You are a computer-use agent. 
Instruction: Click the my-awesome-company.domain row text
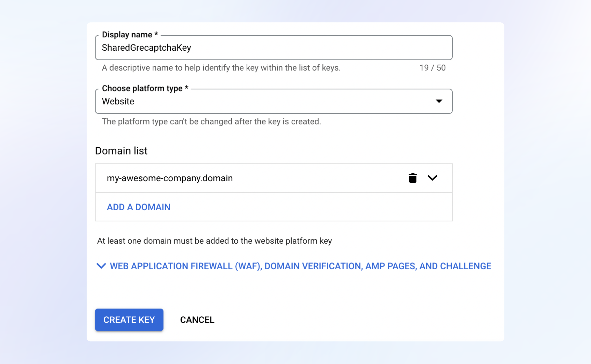point(170,178)
